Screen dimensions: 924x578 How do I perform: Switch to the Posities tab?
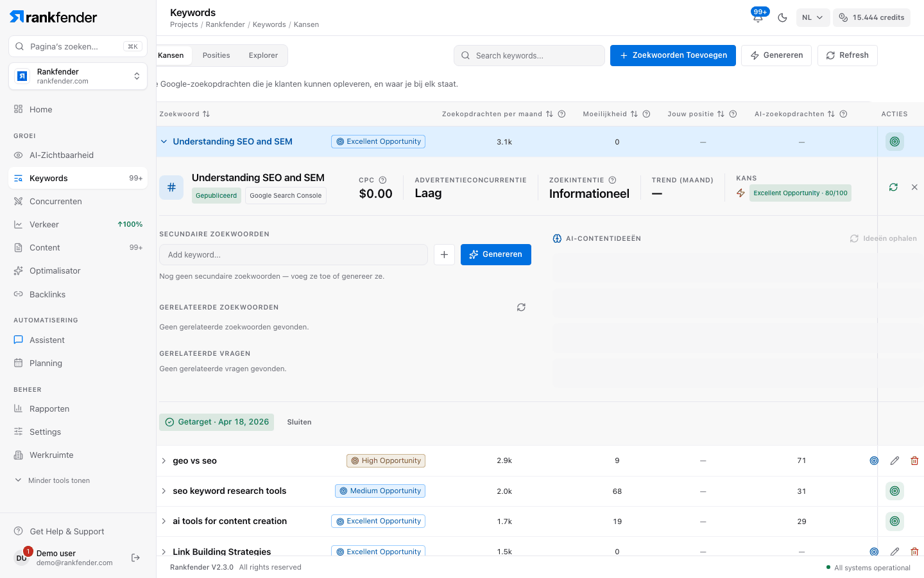(216, 55)
